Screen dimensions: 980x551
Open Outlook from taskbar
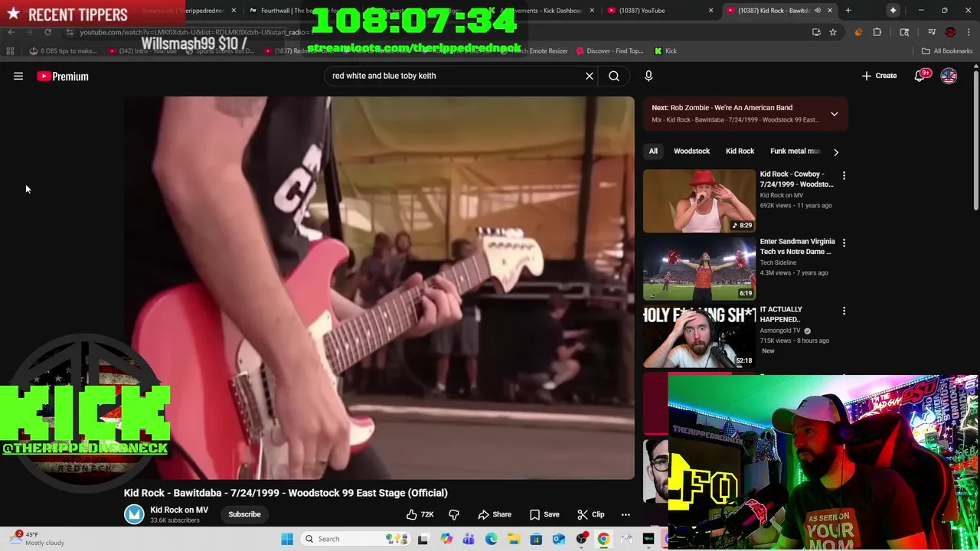coord(559,539)
